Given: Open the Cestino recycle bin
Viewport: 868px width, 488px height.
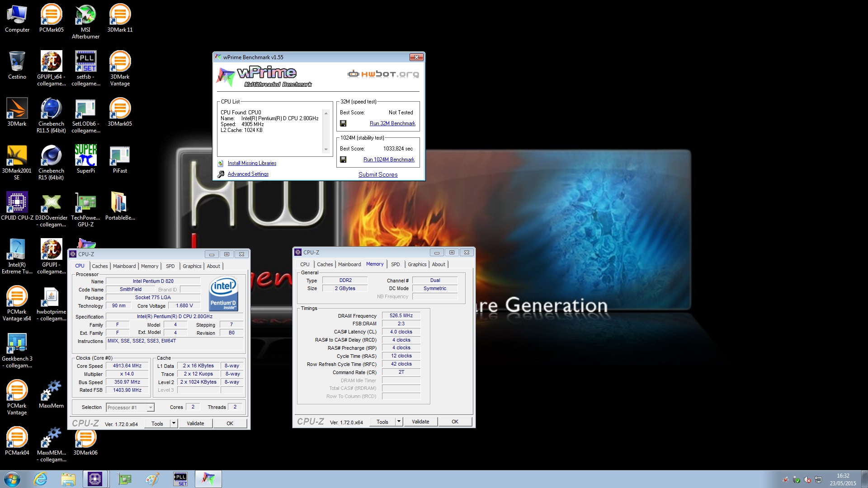Looking at the screenshot, I should [17, 65].
